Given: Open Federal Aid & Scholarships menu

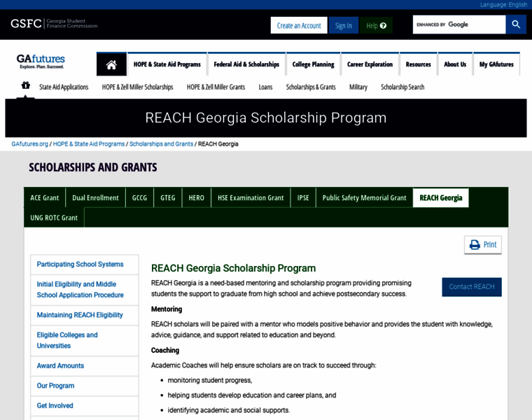Looking at the screenshot, I should click(246, 64).
